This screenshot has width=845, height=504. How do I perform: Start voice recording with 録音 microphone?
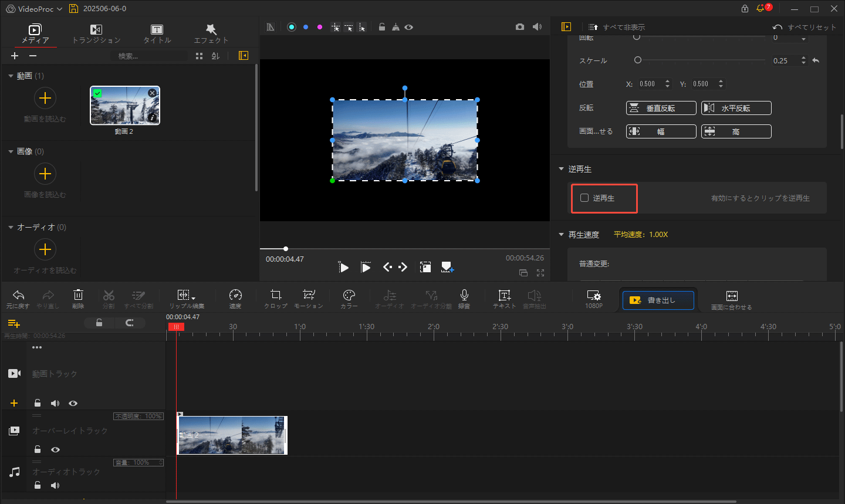click(x=464, y=295)
